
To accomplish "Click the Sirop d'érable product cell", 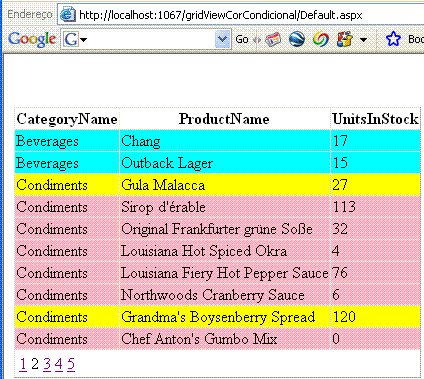I will pyautogui.click(x=225, y=207).
